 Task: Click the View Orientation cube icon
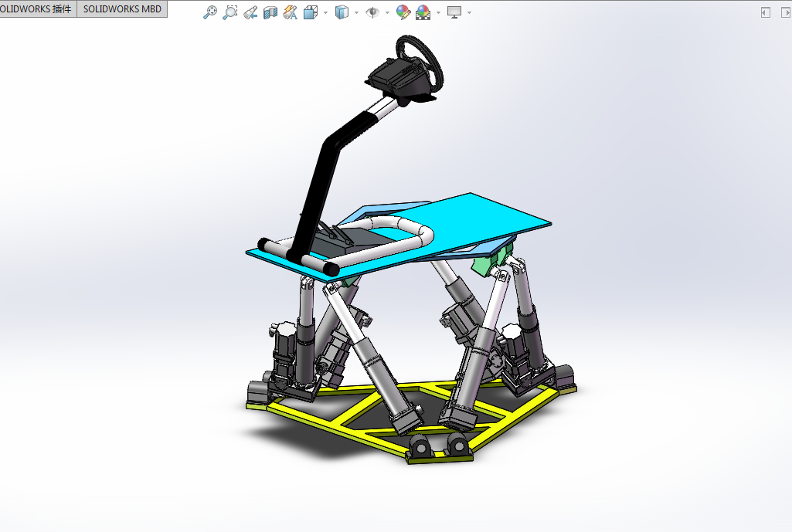[311, 12]
